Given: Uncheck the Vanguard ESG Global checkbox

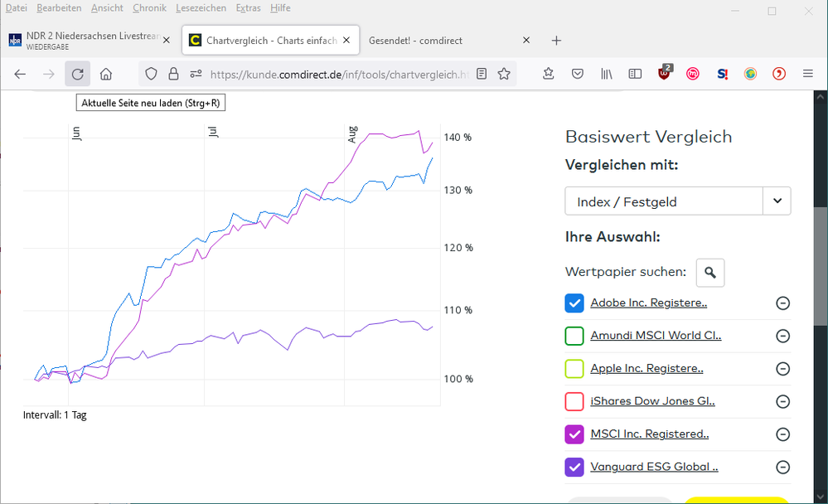Looking at the screenshot, I should point(574,467).
